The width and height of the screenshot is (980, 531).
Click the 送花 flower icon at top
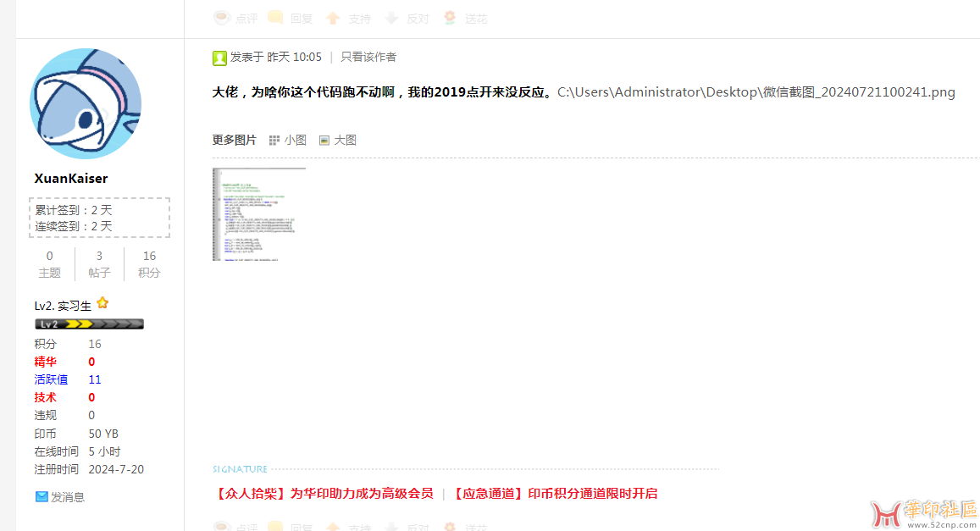click(x=450, y=18)
